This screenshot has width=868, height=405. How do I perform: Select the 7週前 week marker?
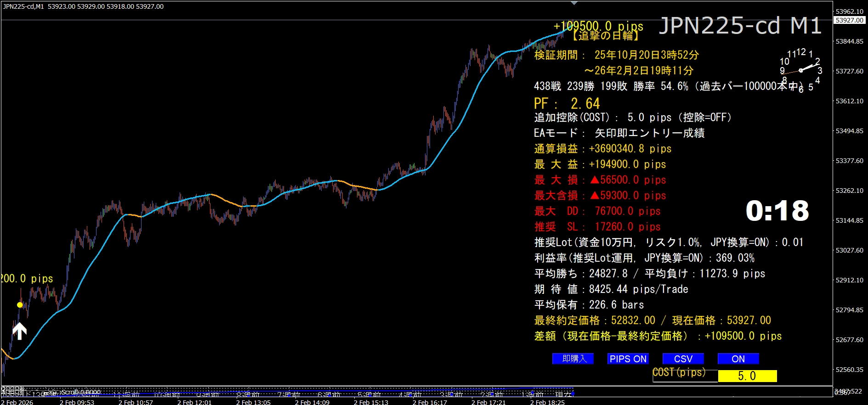288,394
